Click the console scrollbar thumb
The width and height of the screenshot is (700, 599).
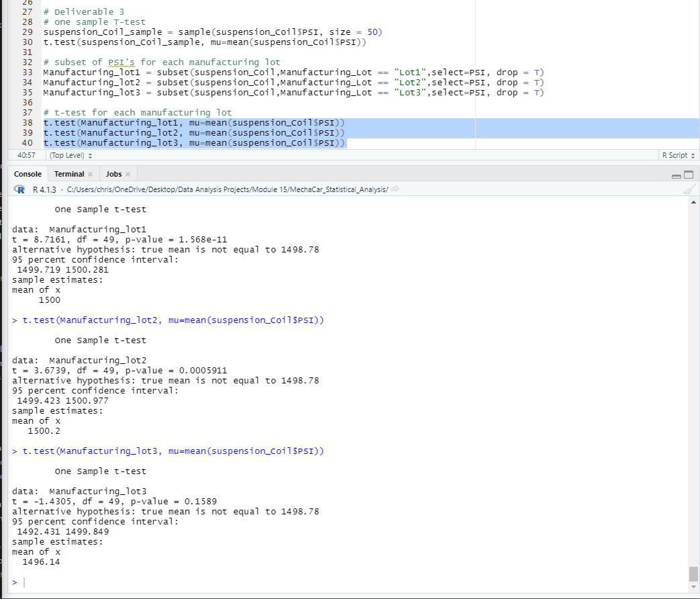693,574
